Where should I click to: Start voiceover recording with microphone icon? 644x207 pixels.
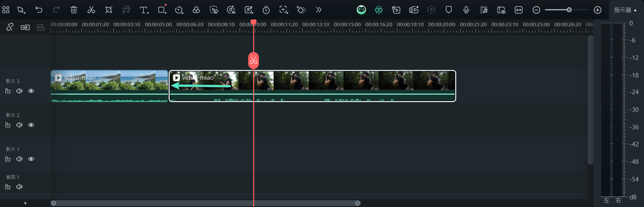(466, 10)
